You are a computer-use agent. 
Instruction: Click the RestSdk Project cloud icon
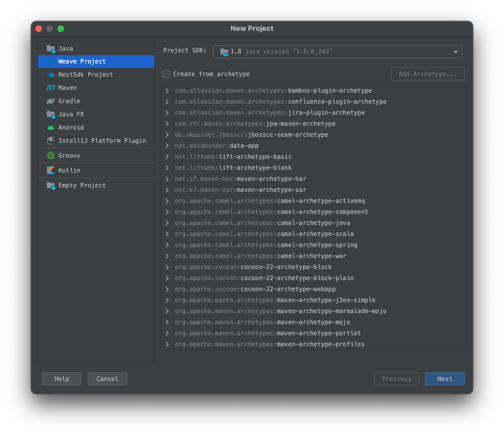(51, 75)
